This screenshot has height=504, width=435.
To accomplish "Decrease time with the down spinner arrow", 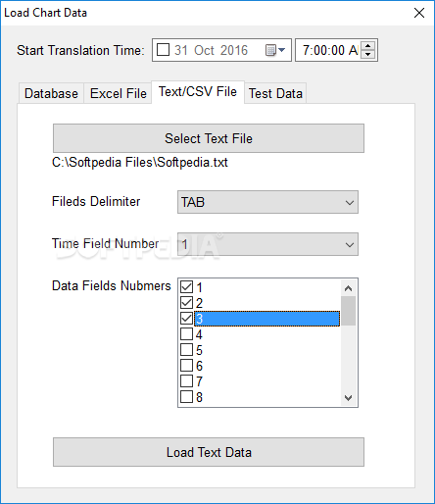I will click(x=368, y=55).
